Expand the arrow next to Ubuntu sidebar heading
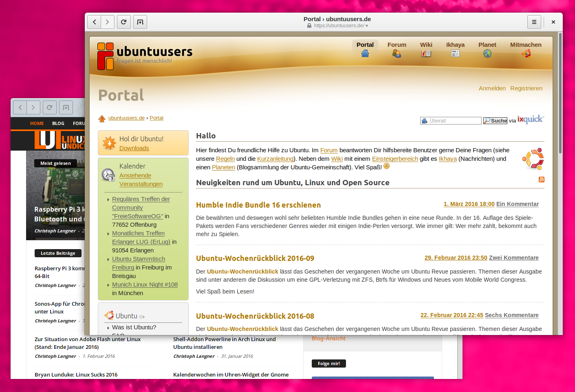This screenshot has height=392, width=575. 141,316
